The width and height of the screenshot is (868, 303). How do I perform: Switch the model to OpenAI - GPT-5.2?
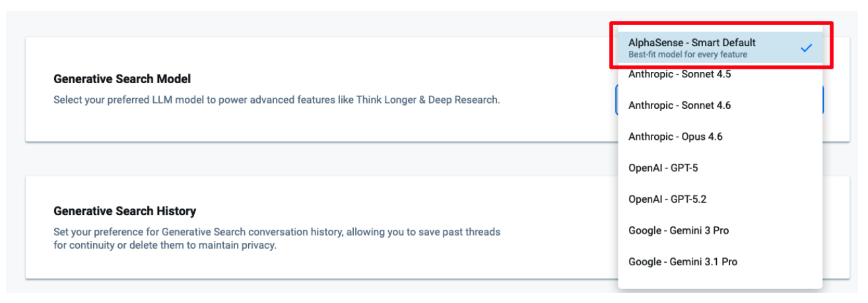[x=667, y=199]
